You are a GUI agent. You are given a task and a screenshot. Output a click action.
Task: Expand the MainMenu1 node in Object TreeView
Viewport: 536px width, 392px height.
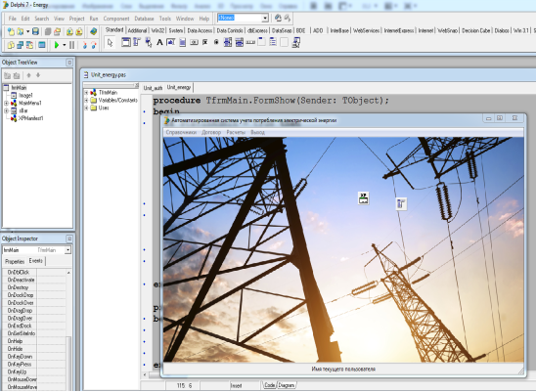[x=6, y=103]
